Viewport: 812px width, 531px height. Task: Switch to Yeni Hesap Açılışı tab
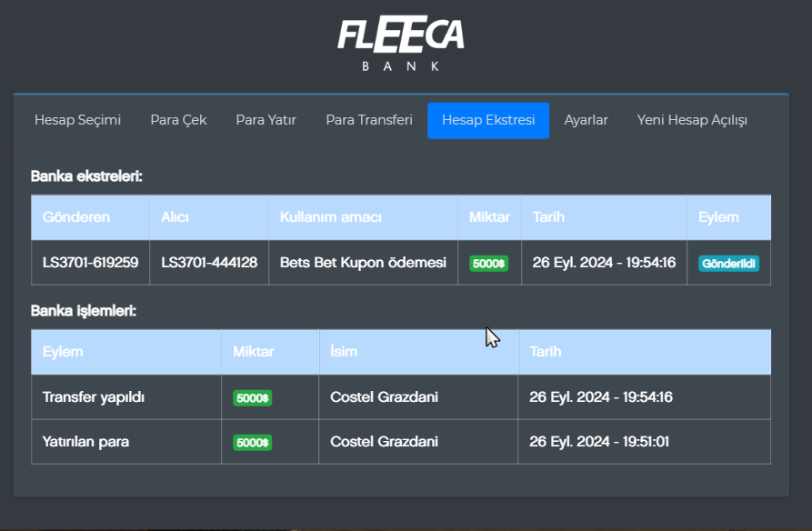tap(692, 120)
